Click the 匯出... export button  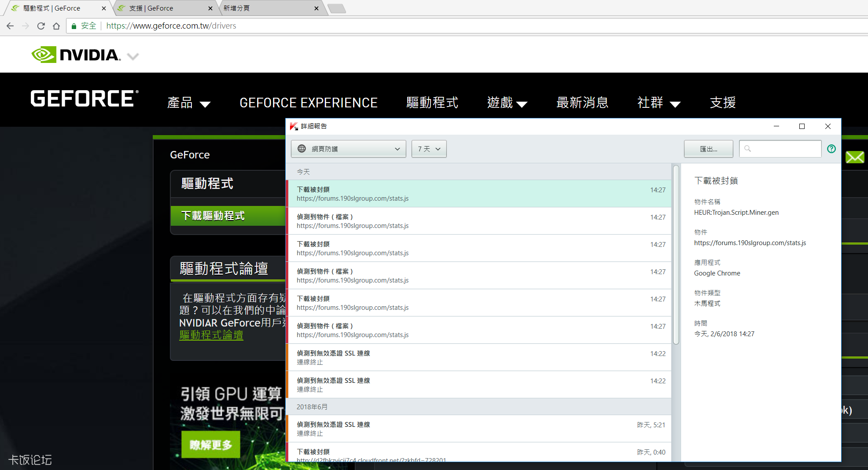pyautogui.click(x=709, y=149)
